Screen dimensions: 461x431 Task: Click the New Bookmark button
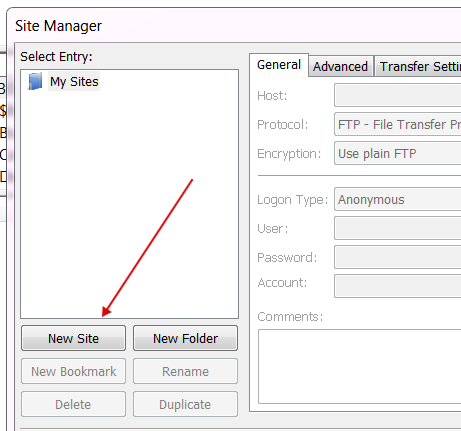point(73,371)
